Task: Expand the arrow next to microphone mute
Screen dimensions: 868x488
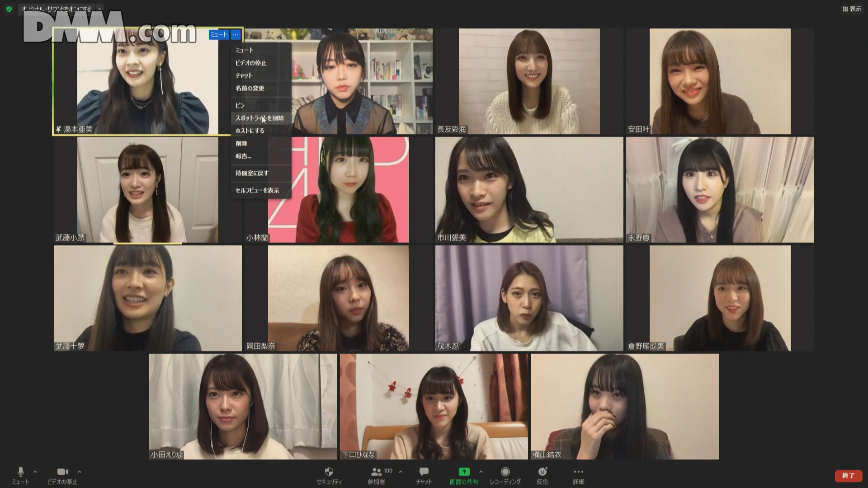Action: tap(35, 472)
